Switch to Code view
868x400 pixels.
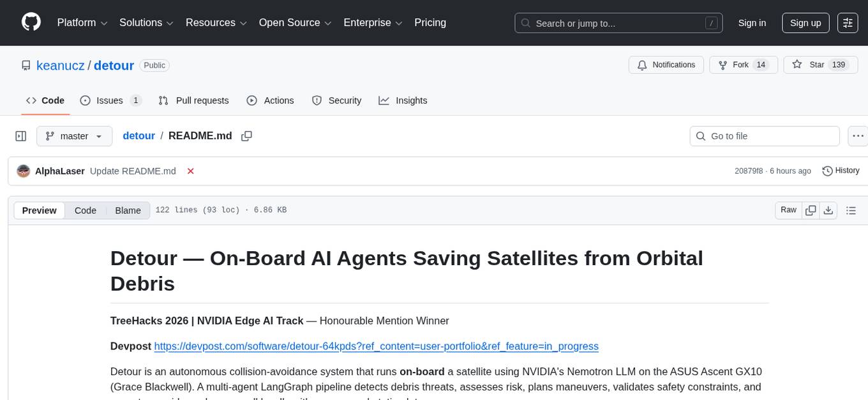86,210
